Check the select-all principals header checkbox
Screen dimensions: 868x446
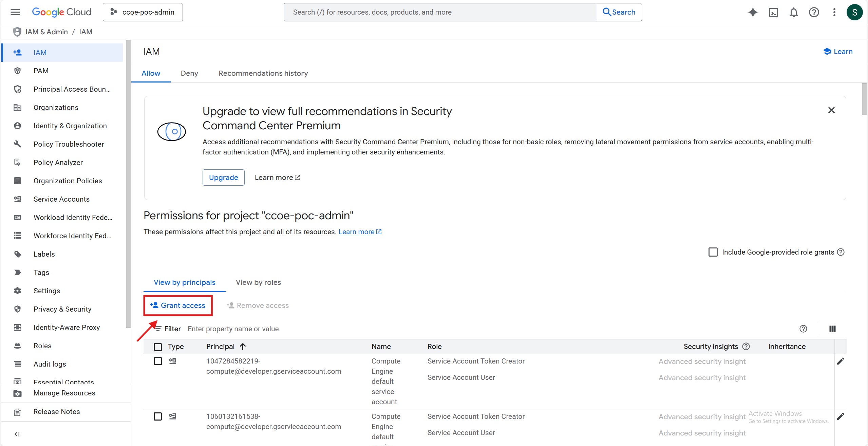pos(158,347)
